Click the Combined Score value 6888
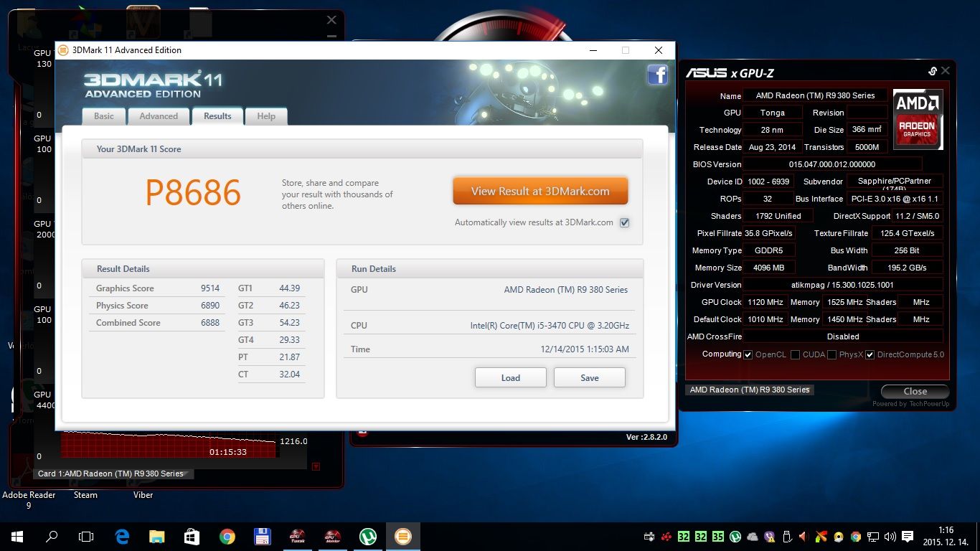The width and height of the screenshot is (980, 551). click(210, 323)
